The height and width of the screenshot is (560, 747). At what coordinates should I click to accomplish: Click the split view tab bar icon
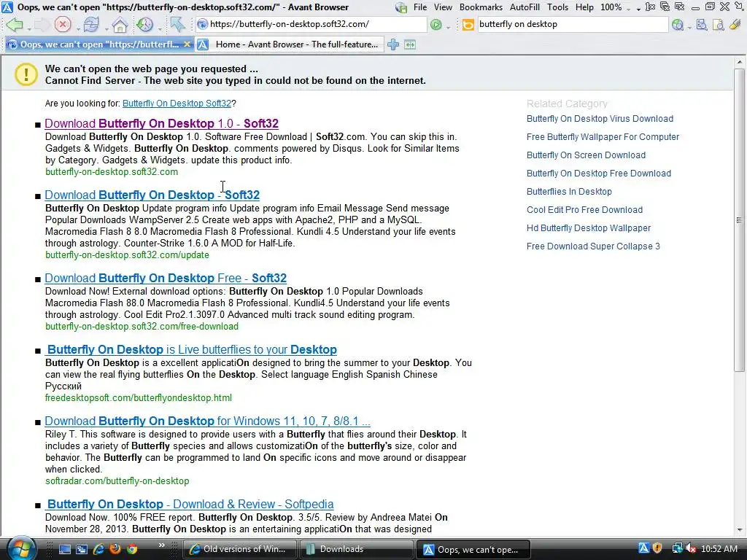point(410,44)
